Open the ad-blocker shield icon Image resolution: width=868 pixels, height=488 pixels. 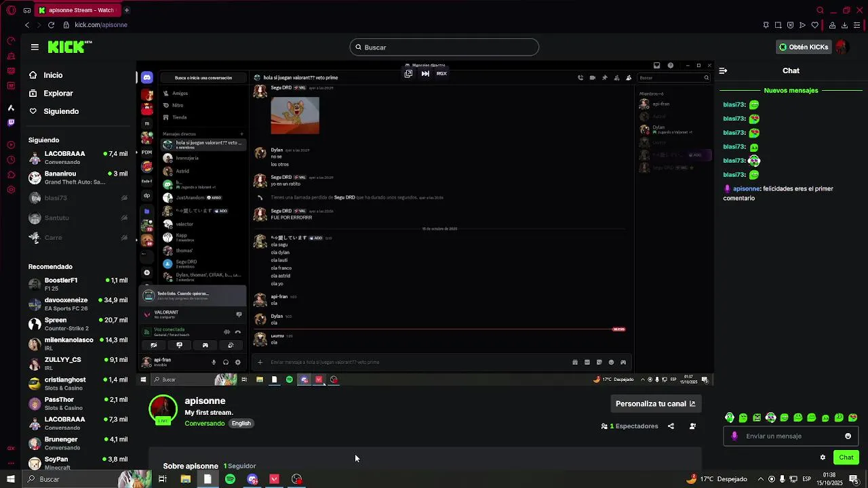pos(790,25)
